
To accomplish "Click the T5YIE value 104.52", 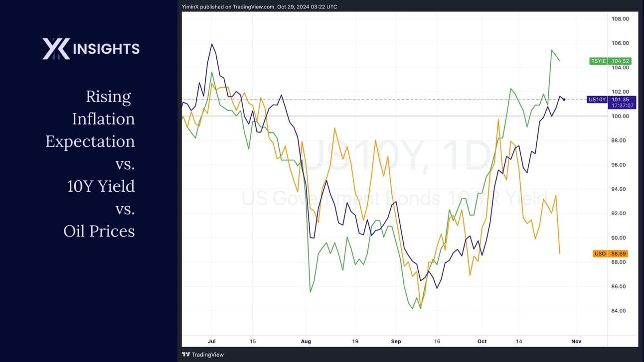I will [621, 61].
